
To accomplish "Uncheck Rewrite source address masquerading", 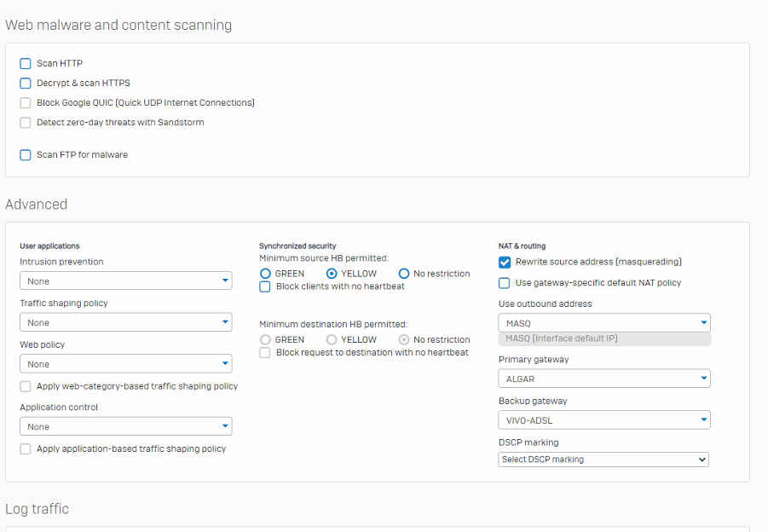I will [x=505, y=262].
